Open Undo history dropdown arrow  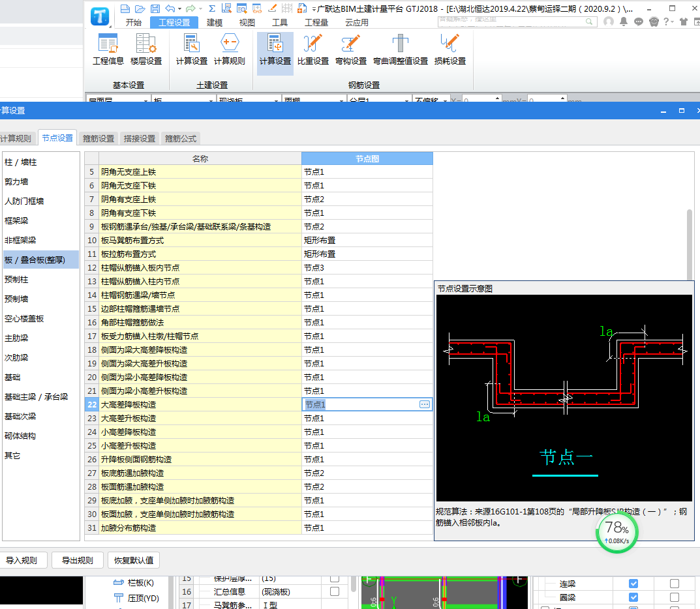pyautogui.click(x=180, y=8)
